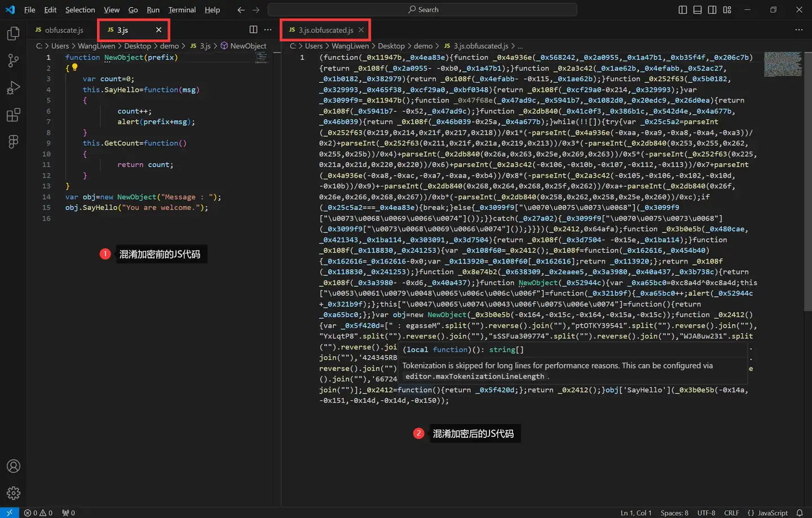Open More Actions for the right editor group
812x518 pixels.
pos(798,29)
